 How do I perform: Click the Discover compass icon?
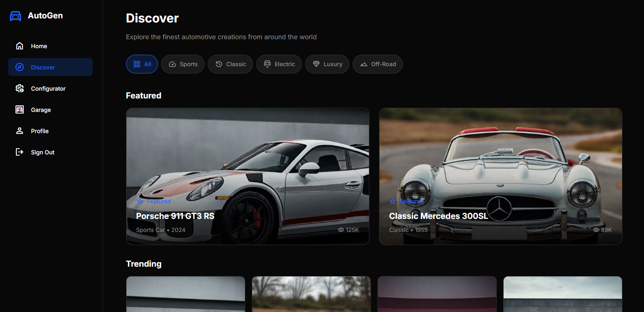click(20, 67)
